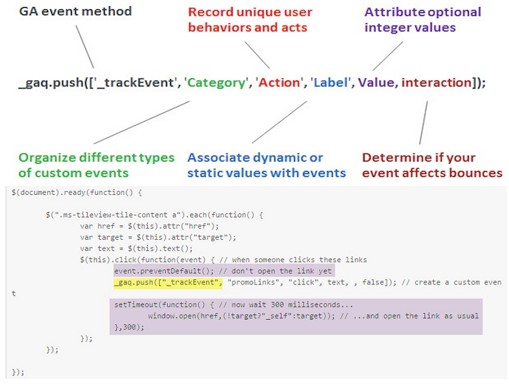Click 'Associate dynamic or static values' caption

[266, 165]
